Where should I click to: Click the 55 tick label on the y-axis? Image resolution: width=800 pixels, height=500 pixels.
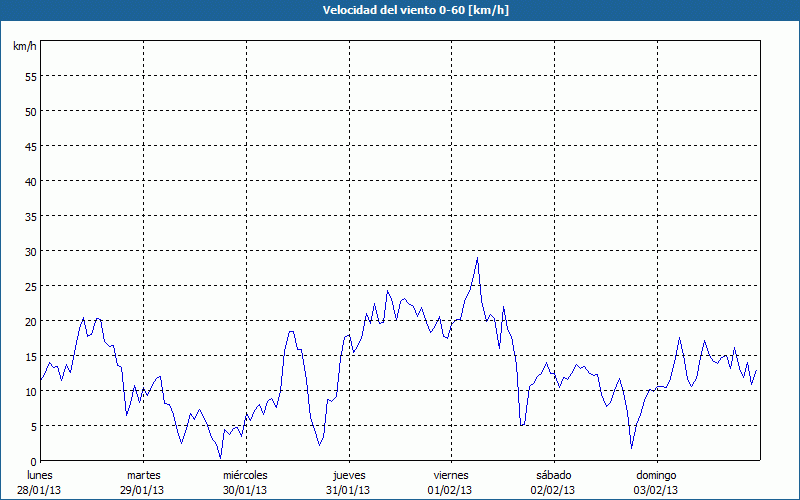tap(30, 76)
